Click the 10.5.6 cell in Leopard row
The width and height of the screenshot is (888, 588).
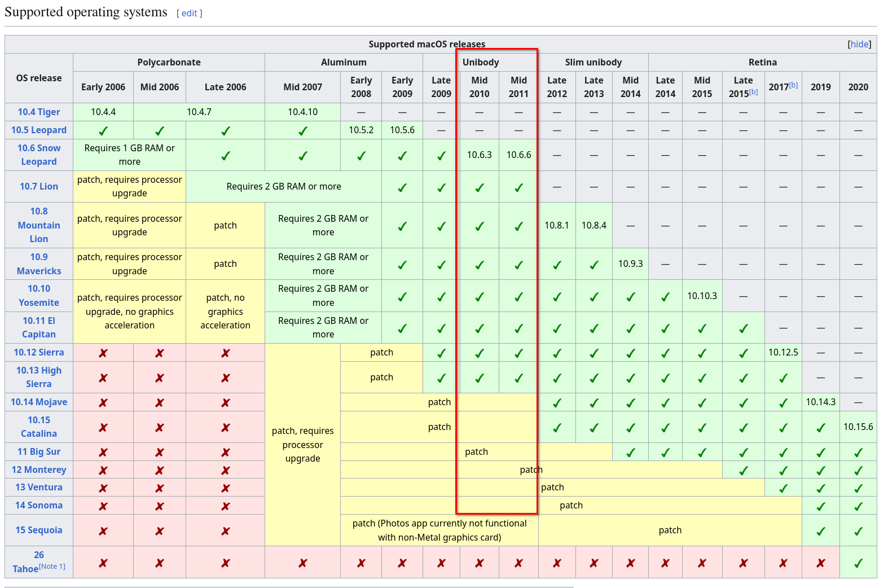point(402,130)
